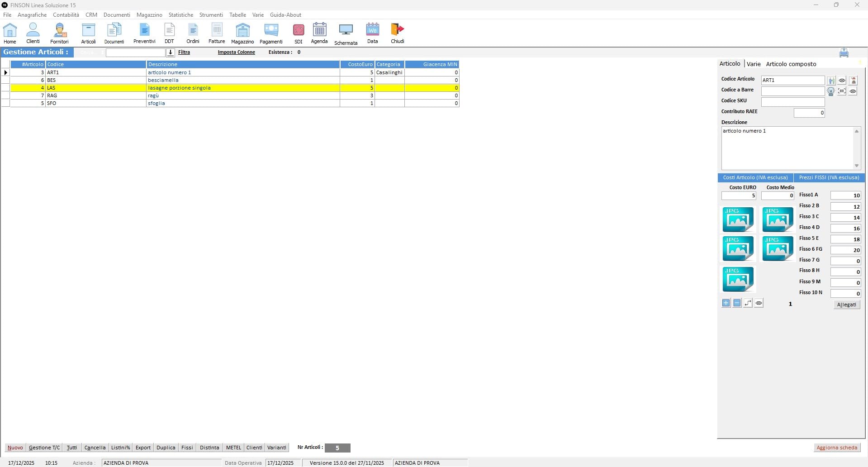Click the printer icon above the article panel
This screenshot has width=868, height=467.
coord(844,52)
